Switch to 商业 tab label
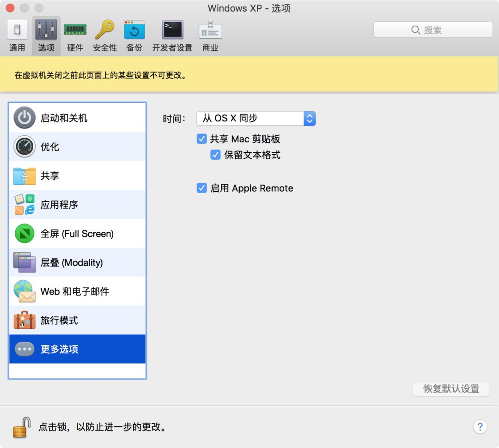The image size is (499, 448). click(x=210, y=48)
